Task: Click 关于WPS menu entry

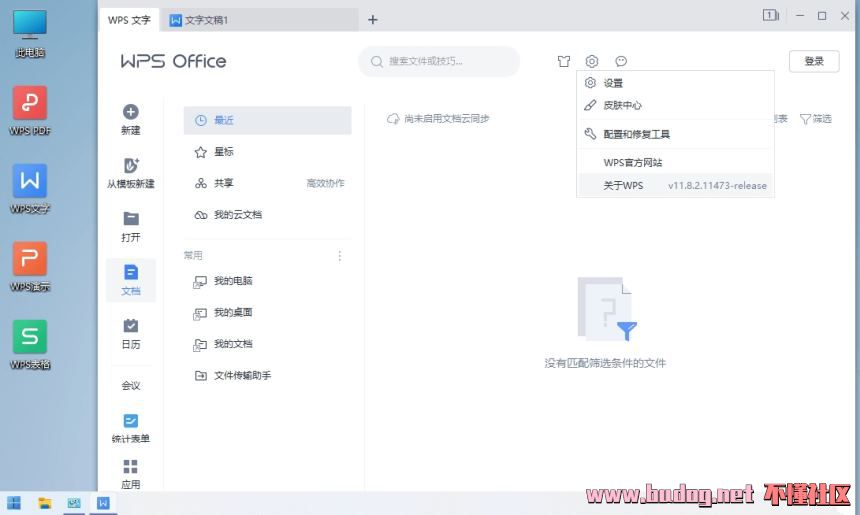Action: point(675,185)
